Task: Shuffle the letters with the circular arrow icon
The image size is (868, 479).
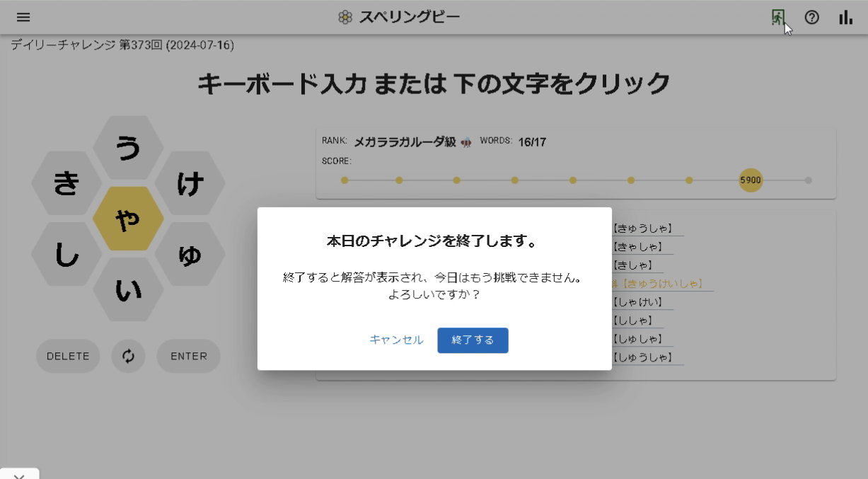Action: [x=128, y=356]
